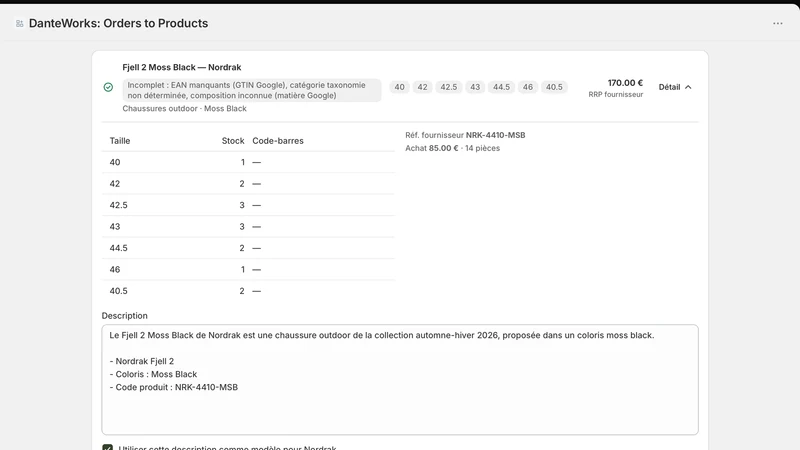Click size 42 in the Taille column
This screenshot has height=450, width=800.
(x=115, y=184)
